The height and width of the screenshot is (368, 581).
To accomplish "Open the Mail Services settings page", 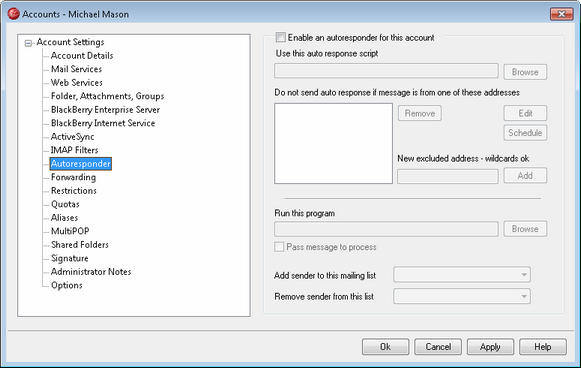I will point(76,69).
